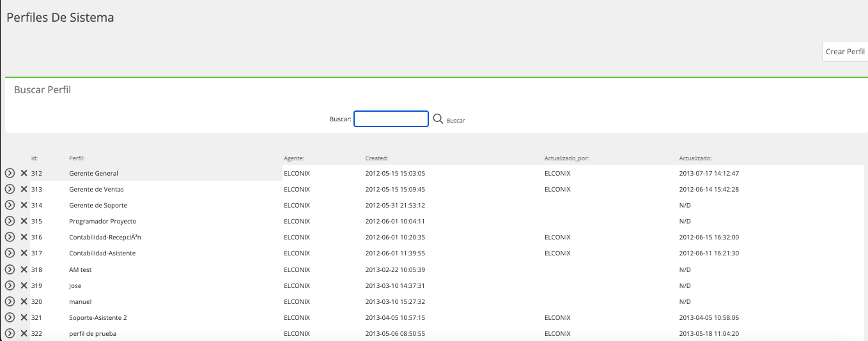The image size is (868, 341).
Task: Open profile 316 Contabilidad-Recepción arrow icon
Action: 10,237
